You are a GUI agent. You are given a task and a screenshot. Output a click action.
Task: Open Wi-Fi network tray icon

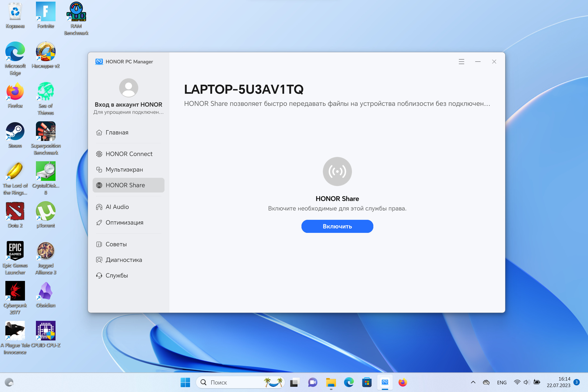517,382
